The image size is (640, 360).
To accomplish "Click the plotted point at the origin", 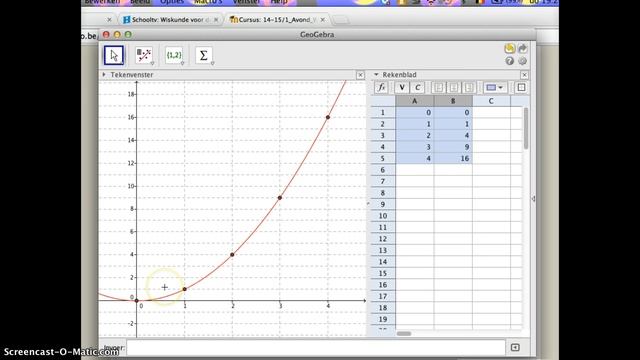I will pyautogui.click(x=137, y=301).
